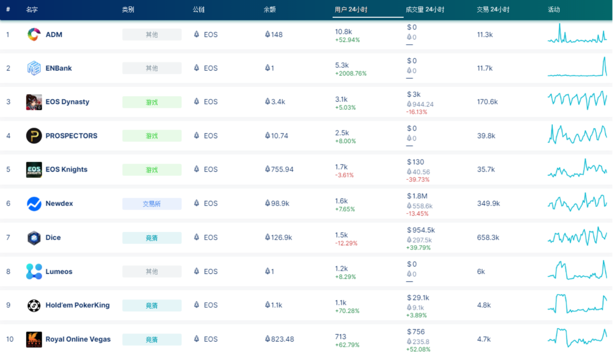Click the EOS Knights logo icon
Image resolution: width=613 pixels, height=364 pixels.
point(34,170)
